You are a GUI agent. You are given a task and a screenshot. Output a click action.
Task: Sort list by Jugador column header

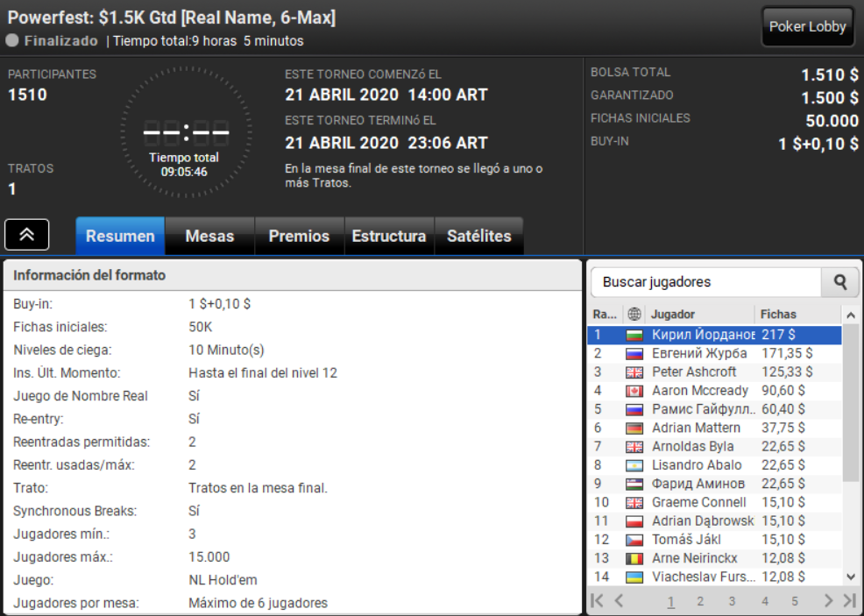point(699,314)
